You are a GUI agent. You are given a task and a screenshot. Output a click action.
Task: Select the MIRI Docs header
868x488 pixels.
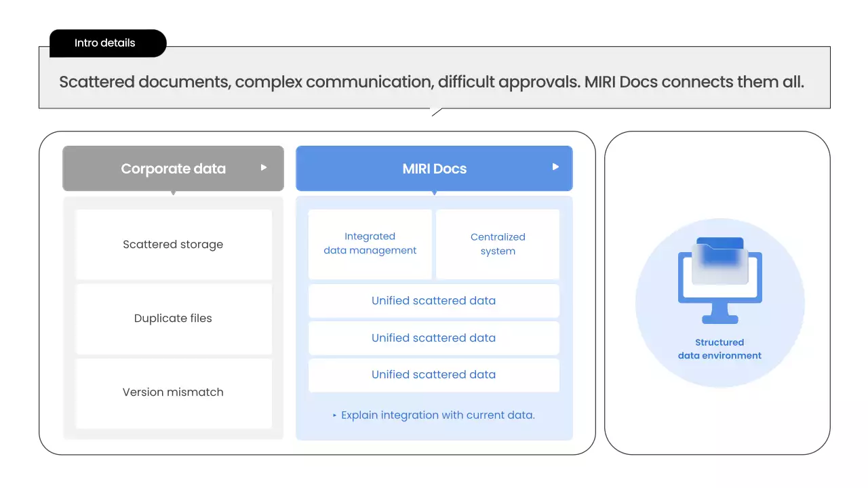434,169
